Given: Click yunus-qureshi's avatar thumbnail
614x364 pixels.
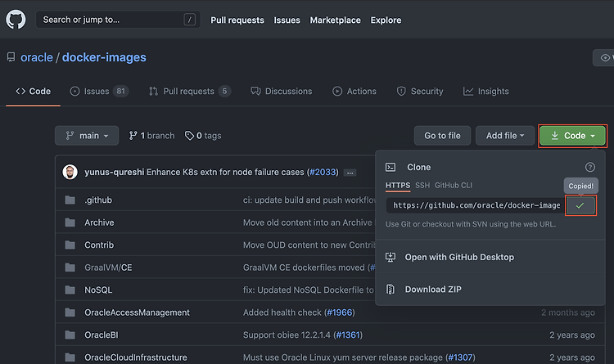Looking at the screenshot, I should point(70,172).
